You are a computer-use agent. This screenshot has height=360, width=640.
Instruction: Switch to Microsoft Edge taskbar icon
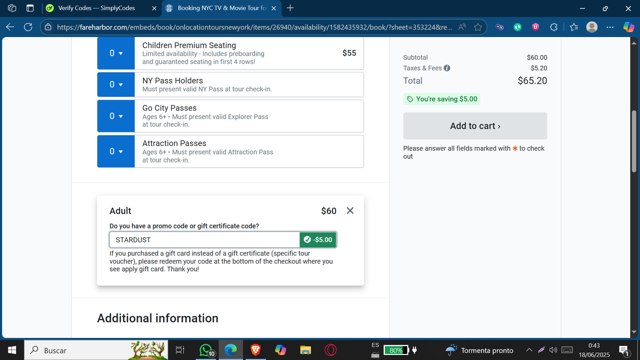(231, 350)
